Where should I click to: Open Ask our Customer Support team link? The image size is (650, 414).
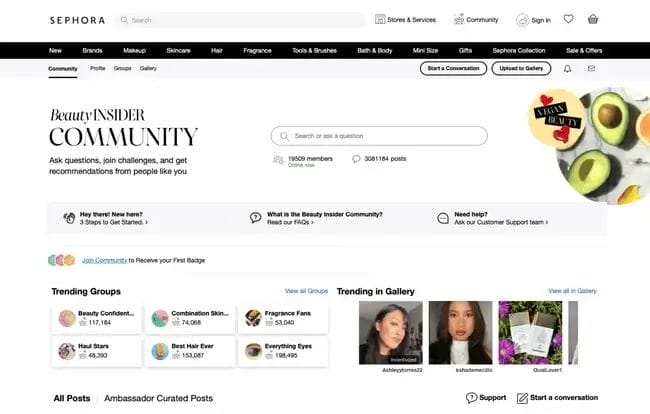(501, 223)
